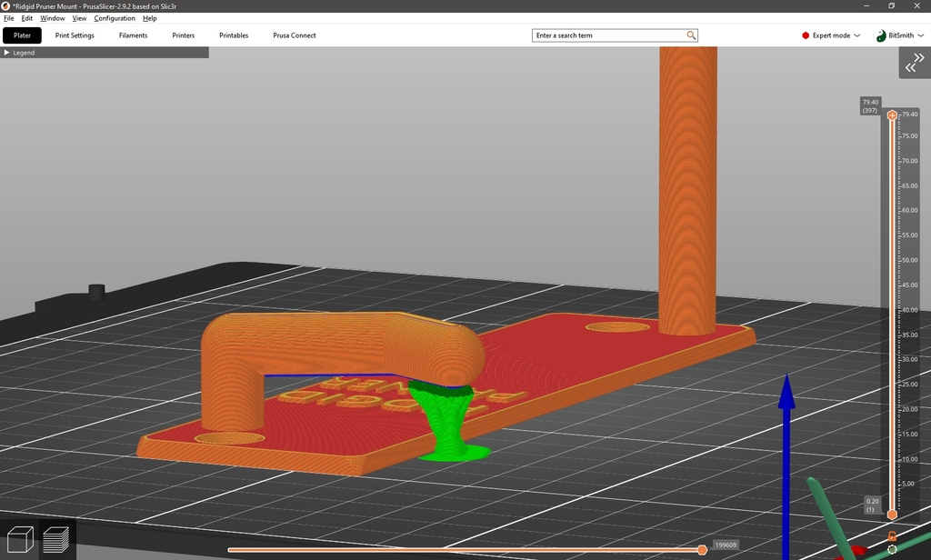
Task: Click the BitSmith yin-yang avatar
Action: click(x=880, y=35)
